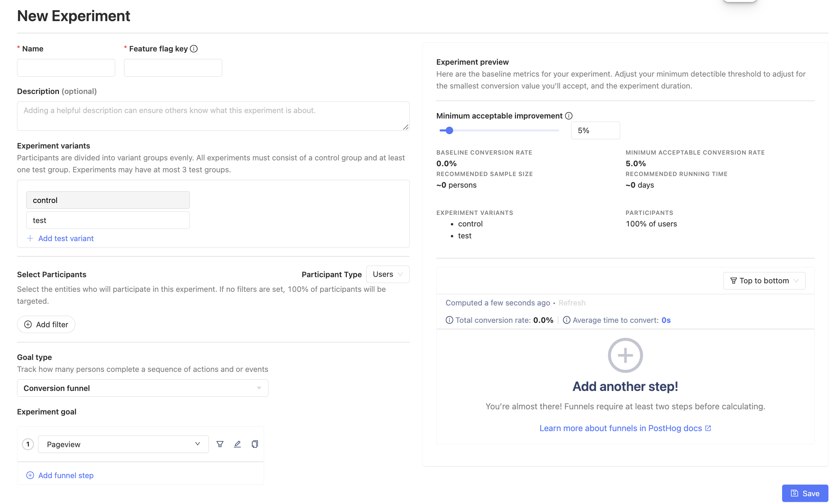The height and width of the screenshot is (504, 839).
Task: Click the Total conversion rate info icon
Action: (x=449, y=320)
